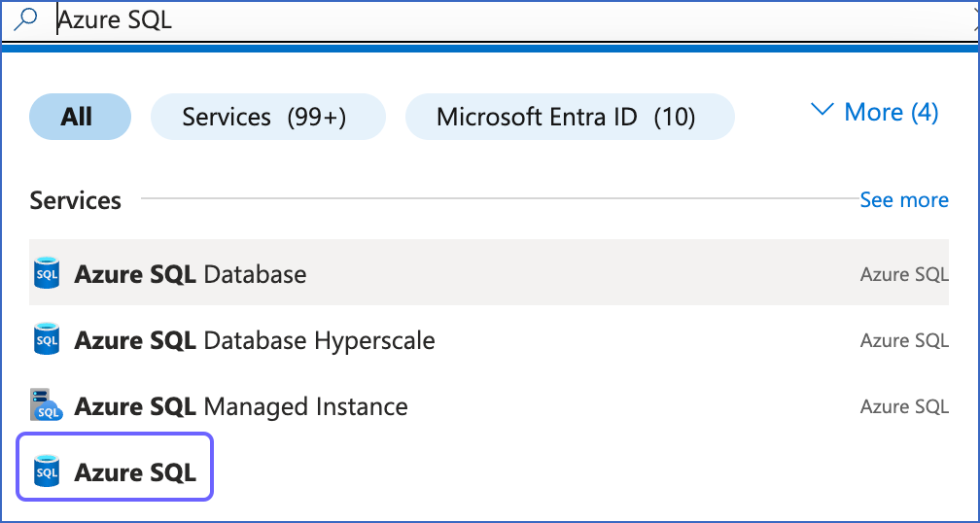Viewport: 980px width, 523px height.
Task: Filter results by Microsoft Entra ID (10)
Action: pos(570,117)
